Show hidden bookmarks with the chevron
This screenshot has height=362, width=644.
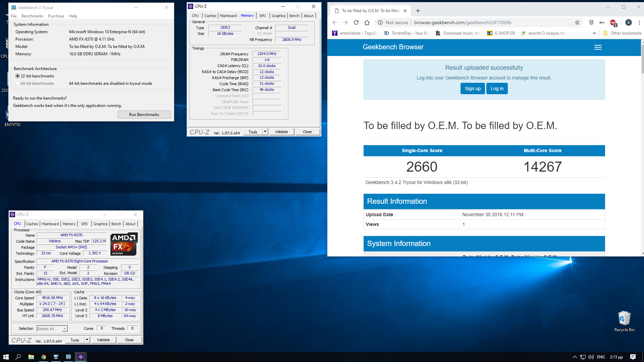594,33
